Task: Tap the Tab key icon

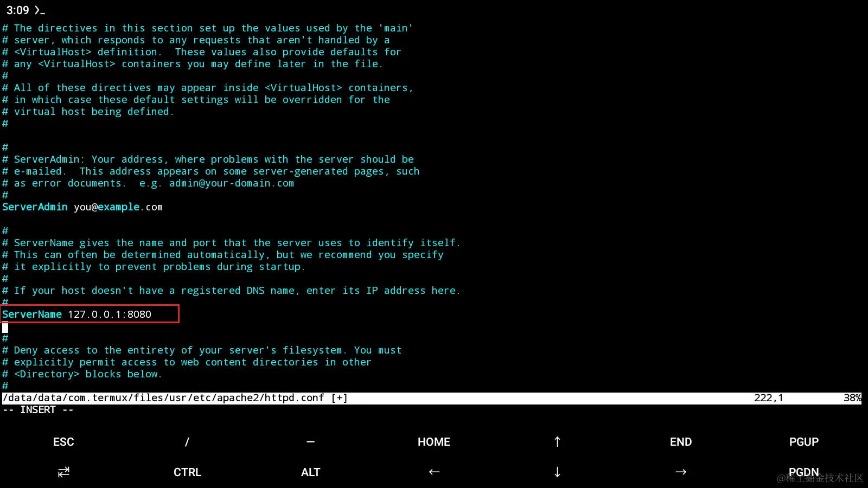Action: [x=63, y=472]
